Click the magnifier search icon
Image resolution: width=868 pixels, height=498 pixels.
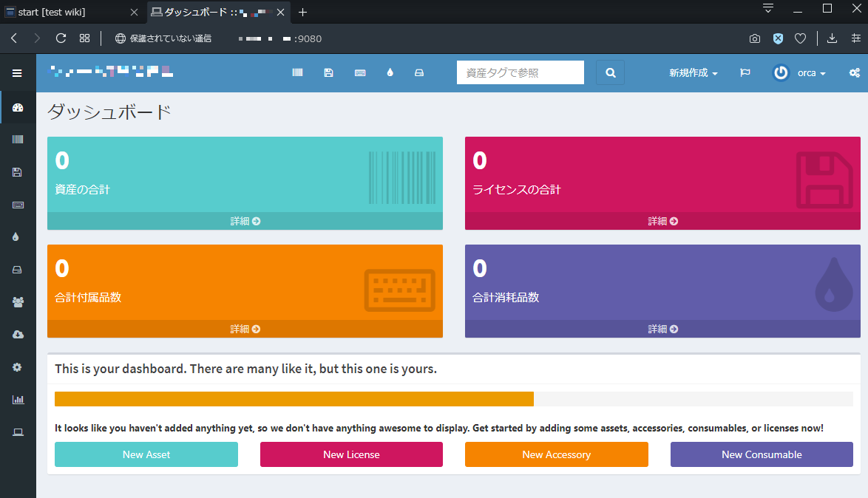(x=610, y=72)
